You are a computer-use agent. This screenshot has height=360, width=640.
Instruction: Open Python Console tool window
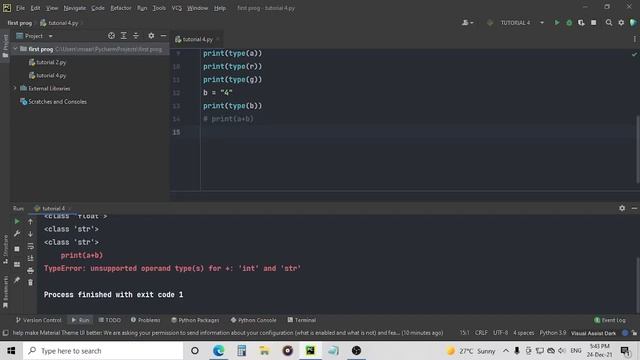click(x=253, y=320)
